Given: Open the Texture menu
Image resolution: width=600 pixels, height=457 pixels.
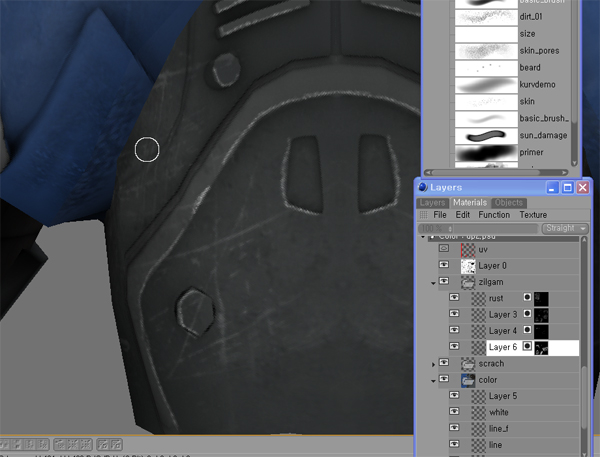Looking at the screenshot, I should tap(533, 215).
